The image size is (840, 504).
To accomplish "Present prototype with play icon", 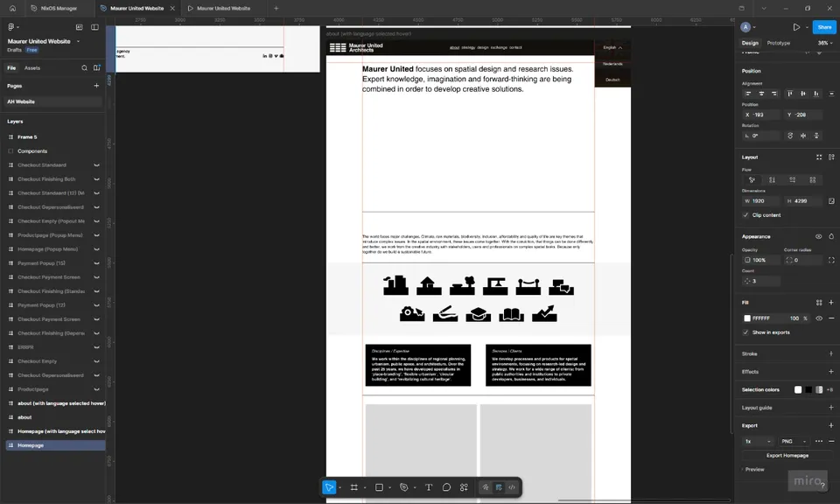I will click(x=796, y=27).
